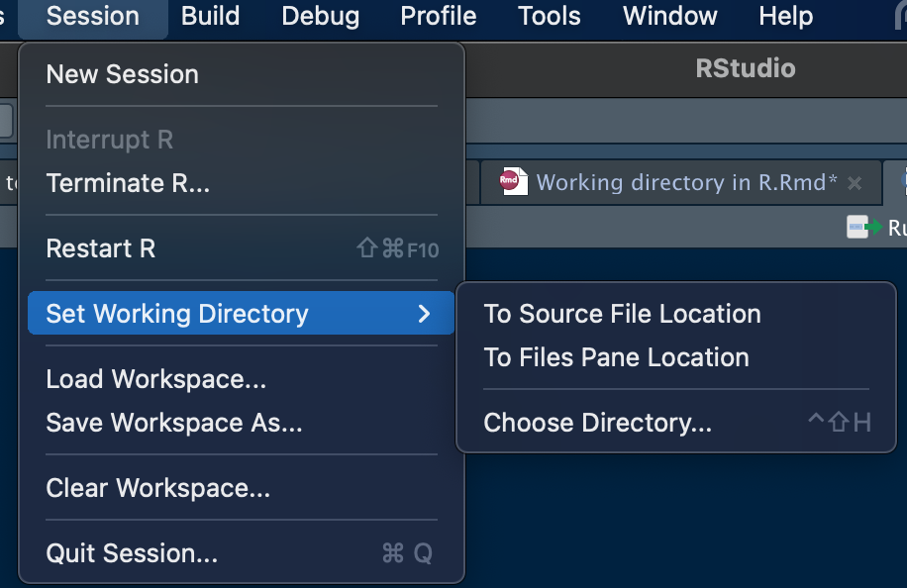Viewport: 907px width, 588px height.
Task: Choose New Session from the menu
Action: pyautogui.click(x=242, y=74)
